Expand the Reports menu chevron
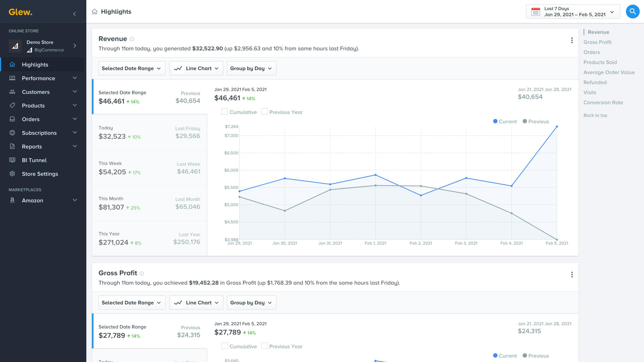 [75, 146]
